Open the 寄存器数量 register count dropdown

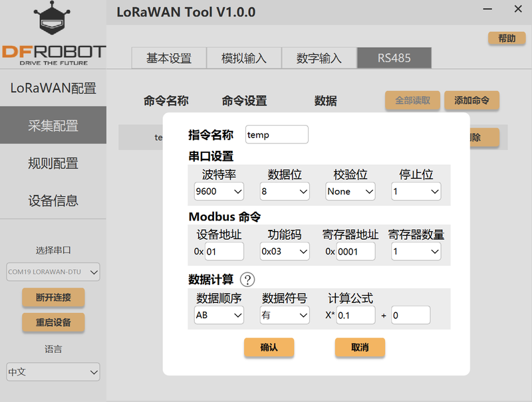[x=416, y=252]
